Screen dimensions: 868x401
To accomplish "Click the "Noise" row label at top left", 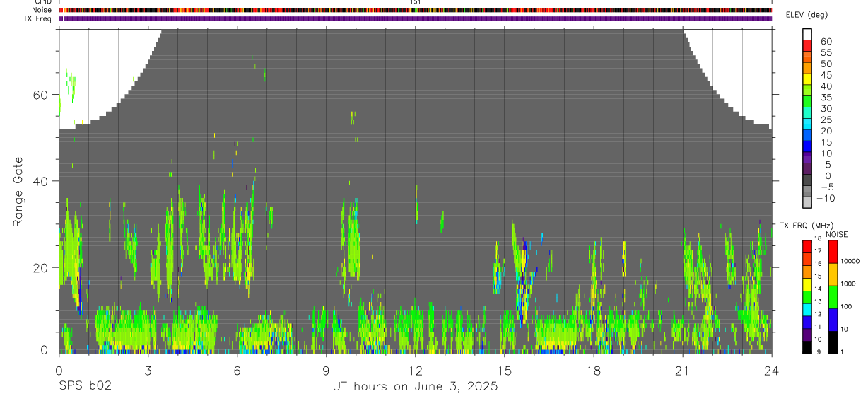I will [42, 10].
